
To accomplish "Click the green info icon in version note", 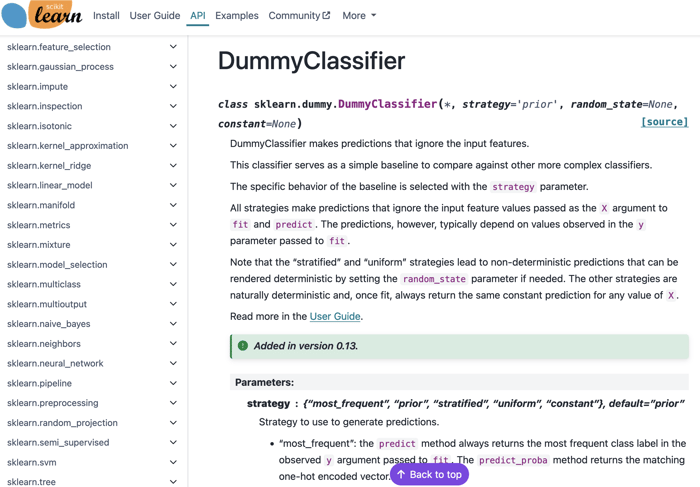I will 243,346.
